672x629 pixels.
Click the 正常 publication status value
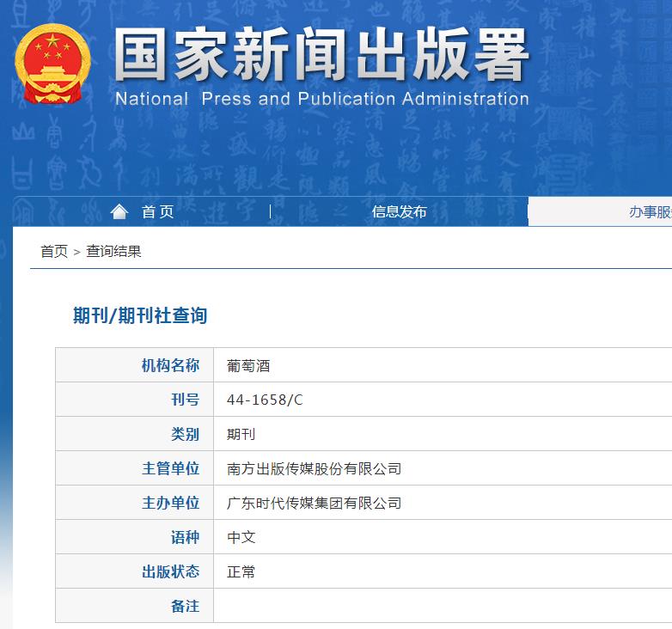coord(241,572)
